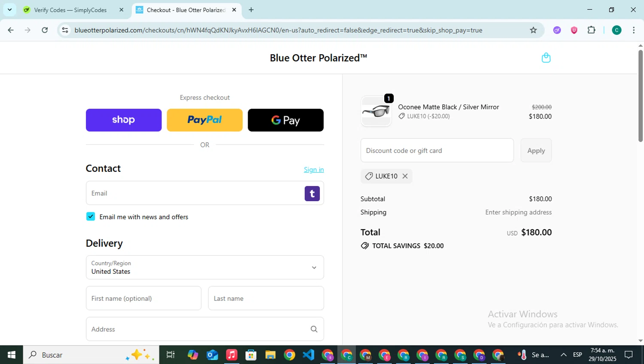
Task: Uncheck Email me with news and offers
Action: (91, 217)
